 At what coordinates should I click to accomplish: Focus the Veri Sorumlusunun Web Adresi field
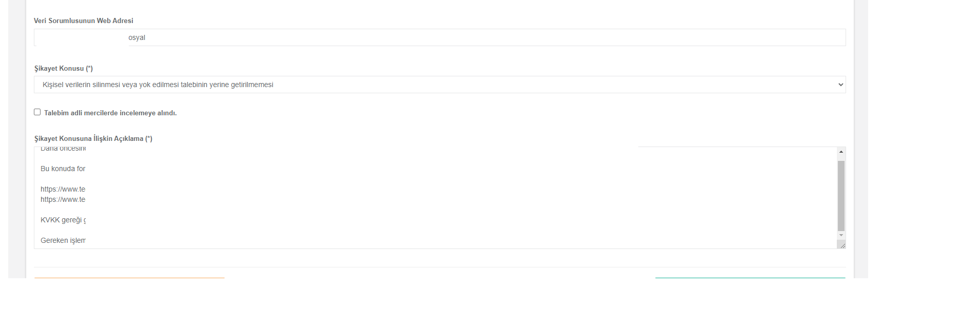click(x=440, y=37)
